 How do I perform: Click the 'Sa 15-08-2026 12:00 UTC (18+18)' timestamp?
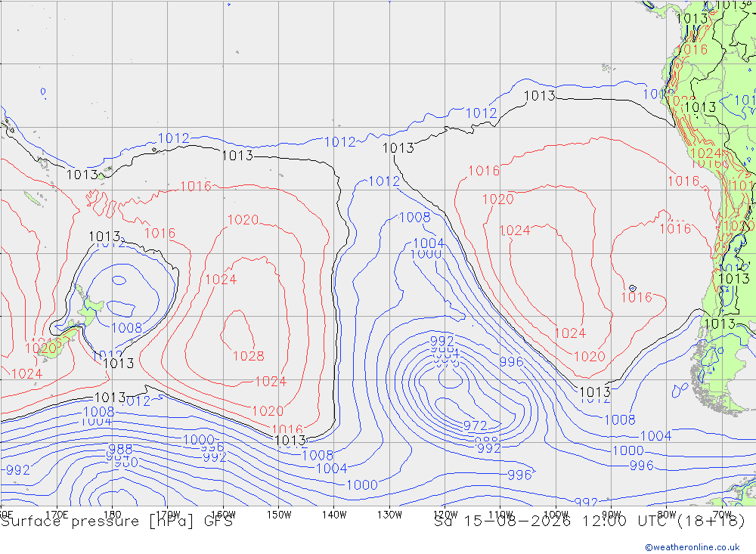590,522
